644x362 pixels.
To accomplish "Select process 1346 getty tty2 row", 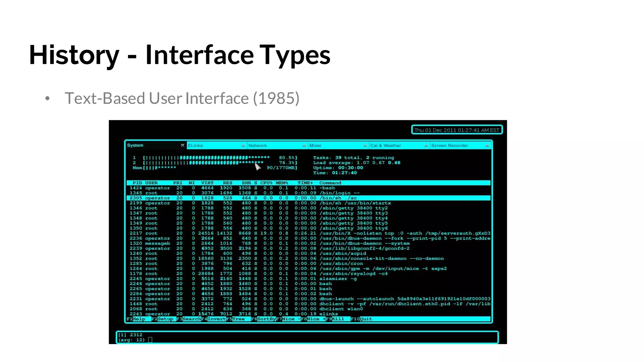I will (308, 208).
